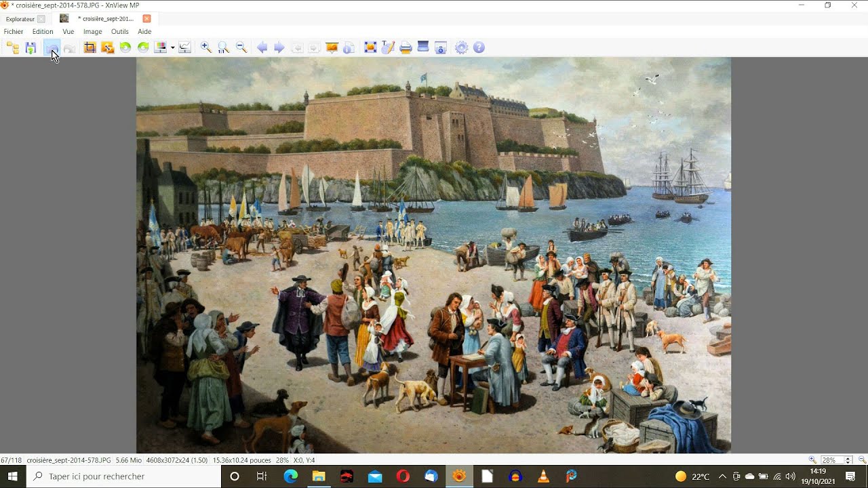
Task: Click the status bar filename croisière_sept-2014-578.JPG
Action: pos(68,460)
